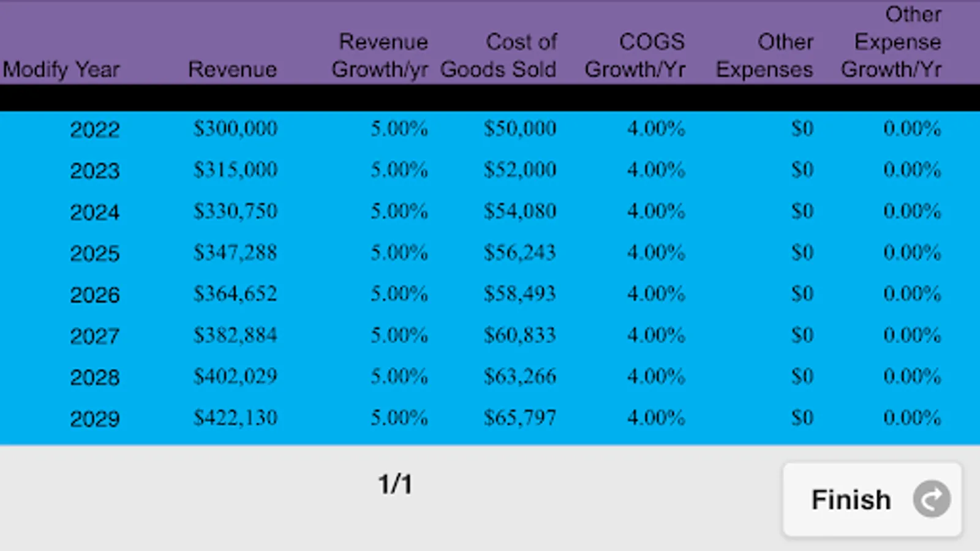Click the Modify Year column header
Screen dimensions: 980x551
(61, 70)
